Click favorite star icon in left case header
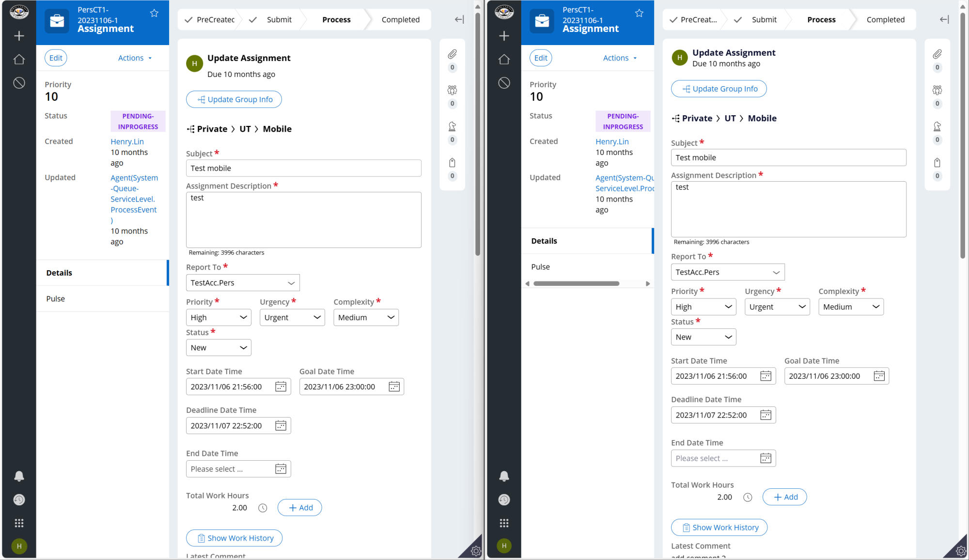The height and width of the screenshot is (560, 969). coord(154,14)
